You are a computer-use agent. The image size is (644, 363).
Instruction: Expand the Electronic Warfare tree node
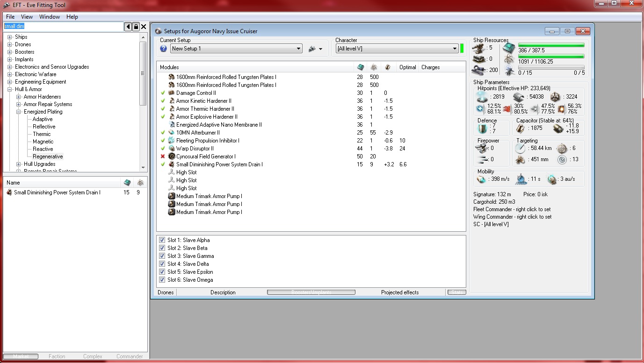click(10, 74)
